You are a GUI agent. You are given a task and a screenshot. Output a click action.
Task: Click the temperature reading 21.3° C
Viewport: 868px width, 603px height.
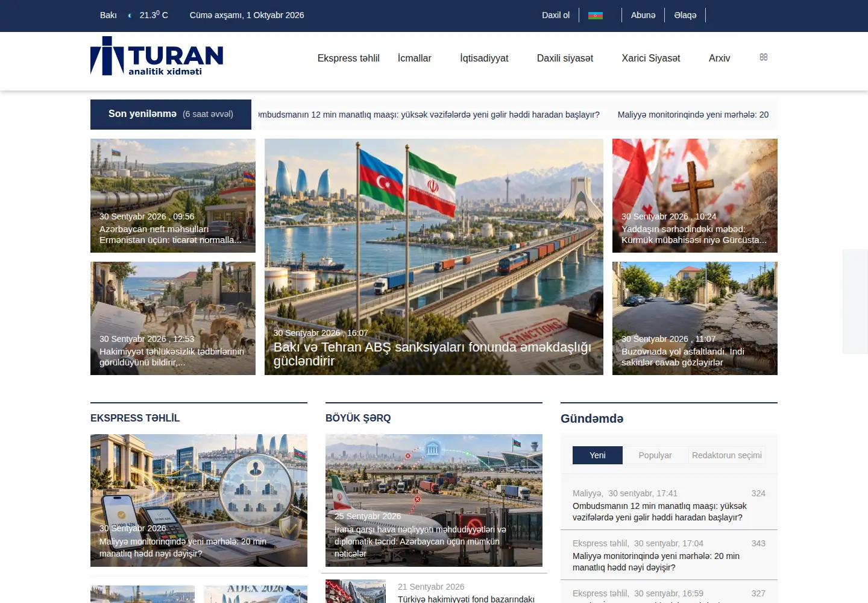pyautogui.click(x=154, y=15)
